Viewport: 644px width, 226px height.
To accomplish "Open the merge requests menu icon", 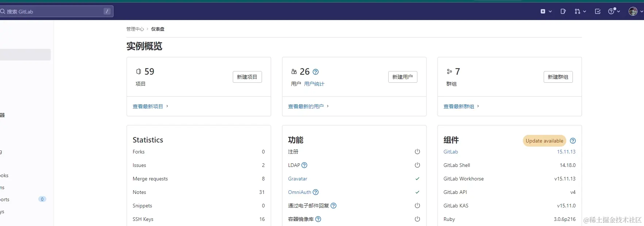I will pyautogui.click(x=580, y=11).
